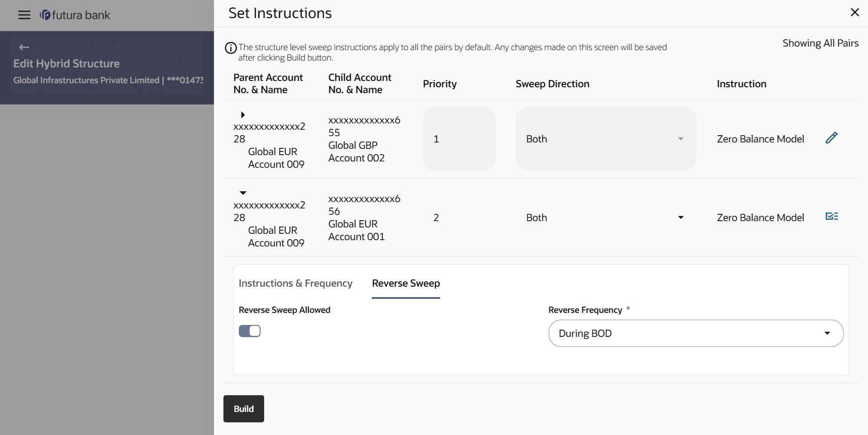This screenshot has width=868, height=435.
Task: Open the hamburger navigation menu
Action: pyautogui.click(x=24, y=15)
